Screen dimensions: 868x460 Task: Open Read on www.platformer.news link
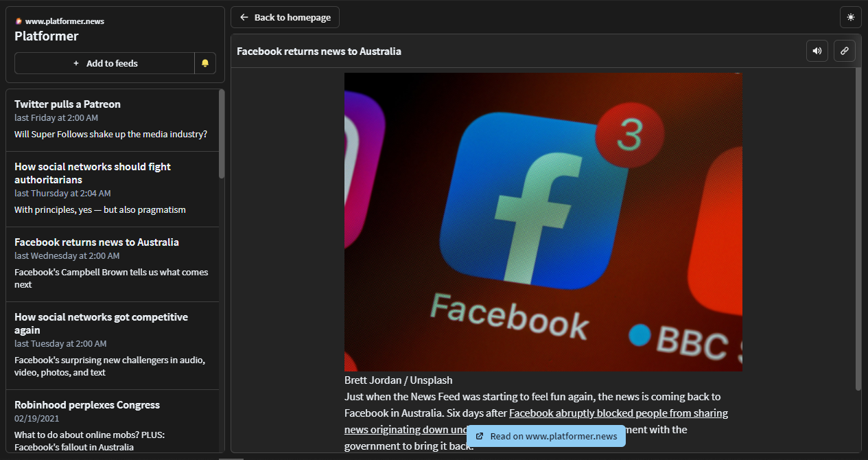coord(546,436)
